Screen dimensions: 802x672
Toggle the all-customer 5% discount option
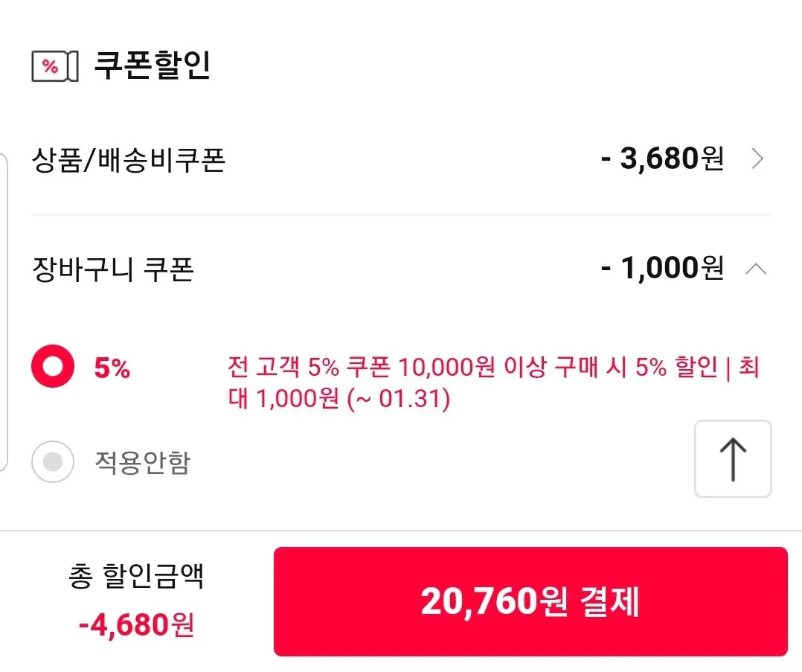[51, 367]
